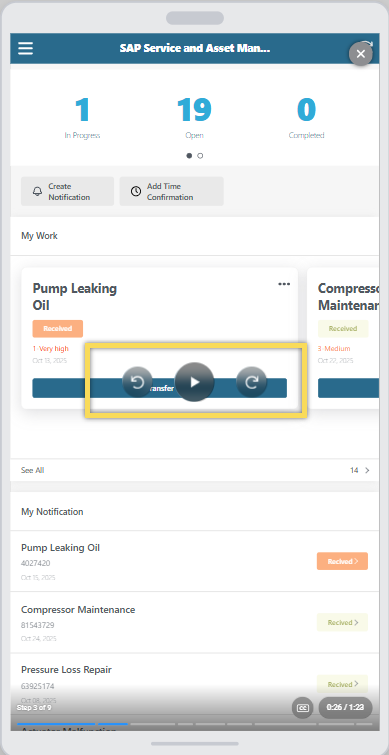The width and height of the screenshot is (389, 755).
Task: Close the tutorial overlay with X
Action: [x=361, y=54]
